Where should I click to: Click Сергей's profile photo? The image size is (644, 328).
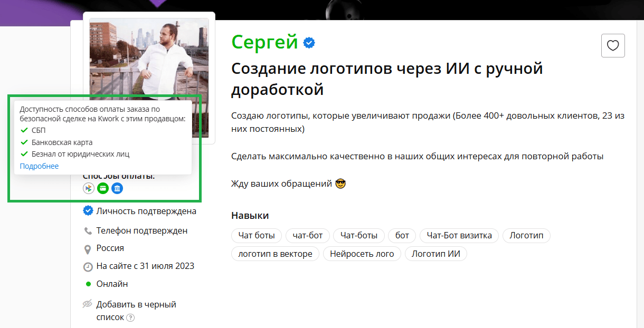[x=149, y=58]
